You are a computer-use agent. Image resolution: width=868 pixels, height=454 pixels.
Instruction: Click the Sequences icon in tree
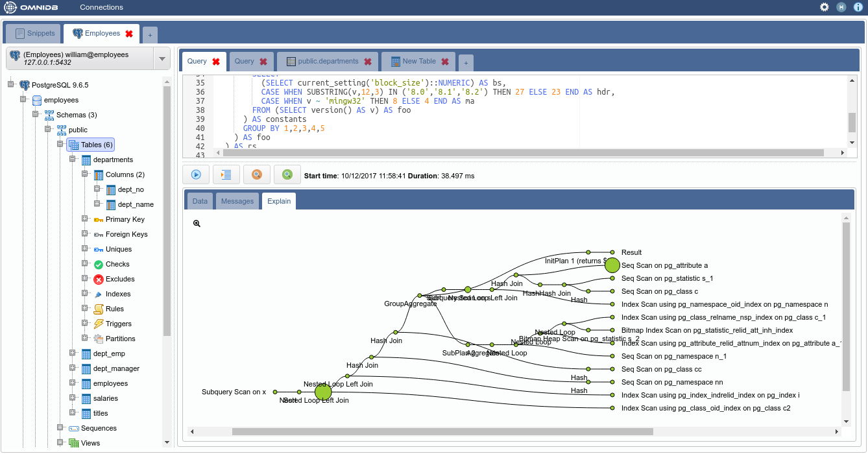[74, 428]
